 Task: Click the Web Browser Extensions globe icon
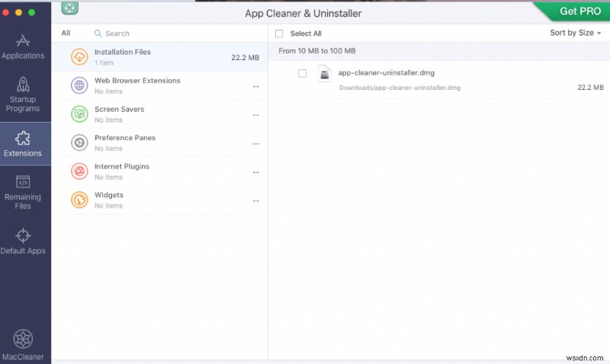(79, 85)
